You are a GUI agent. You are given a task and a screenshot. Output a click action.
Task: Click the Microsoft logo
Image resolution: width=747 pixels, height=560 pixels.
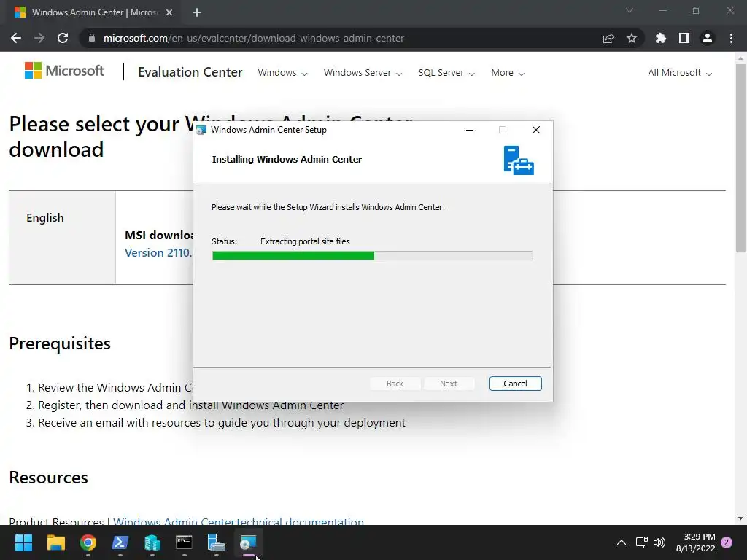tap(64, 71)
